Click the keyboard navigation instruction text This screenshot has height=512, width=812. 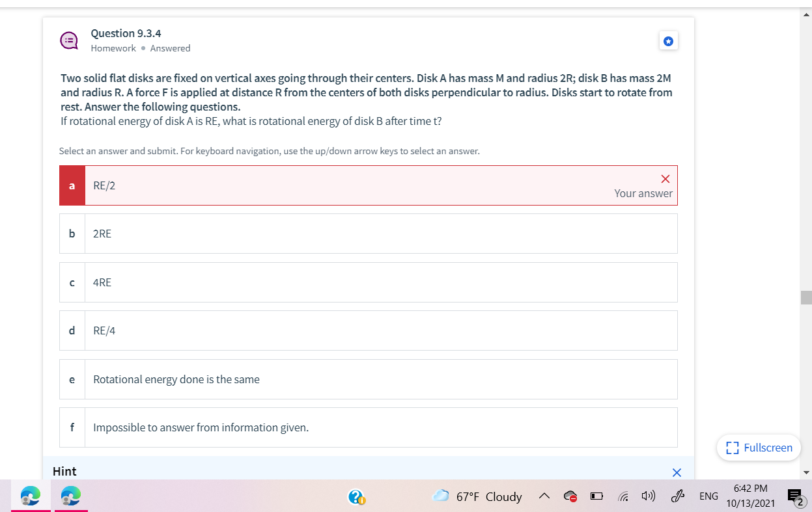click(x=269, y=151)
